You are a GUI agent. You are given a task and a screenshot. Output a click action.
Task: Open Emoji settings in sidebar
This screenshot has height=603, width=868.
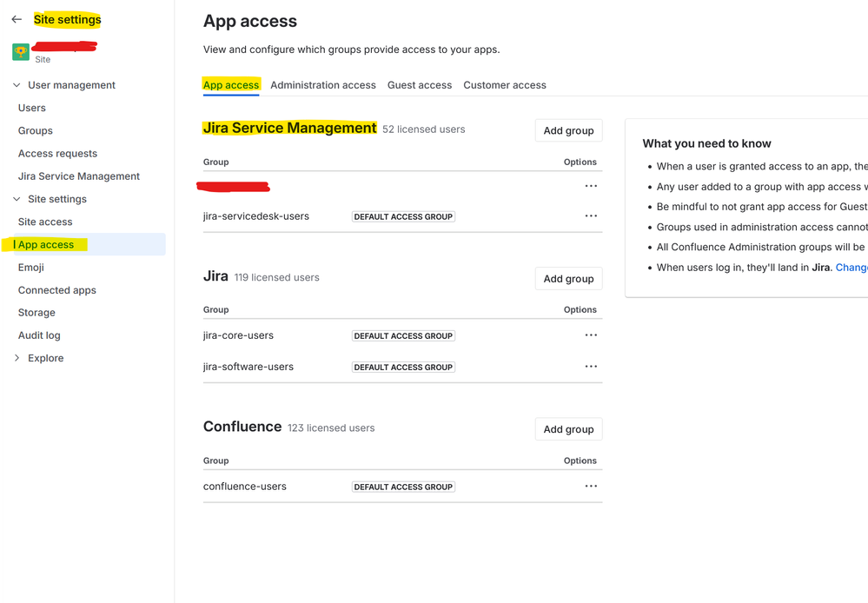[x=31, y=268]
